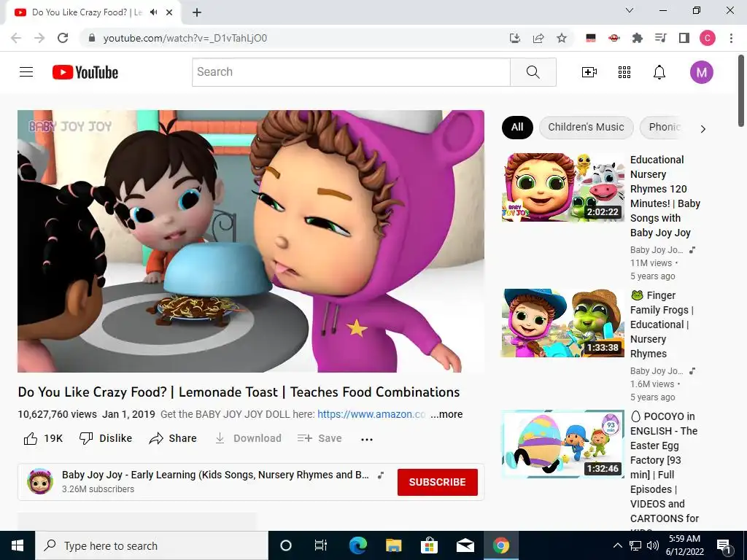Open the YouTube apps grid
The width and height of the screenshot is (747, 560).
click(x=624, y=72)
